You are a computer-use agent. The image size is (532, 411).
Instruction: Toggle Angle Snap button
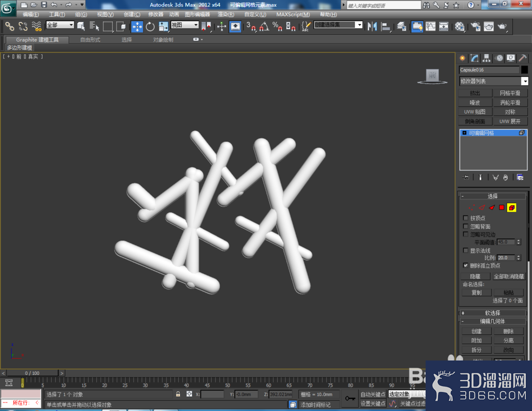pyautogui.click(x=264, y=26)
